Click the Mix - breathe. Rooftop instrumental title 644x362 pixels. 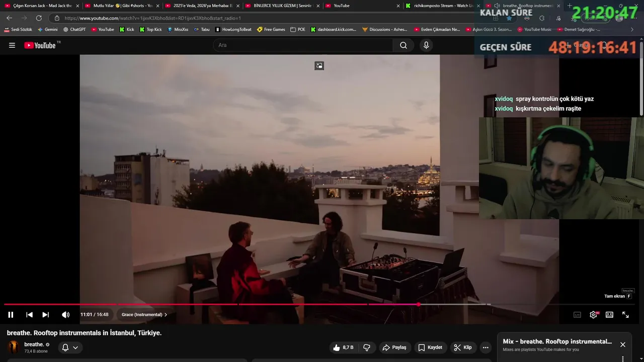[x=557, y=341]
